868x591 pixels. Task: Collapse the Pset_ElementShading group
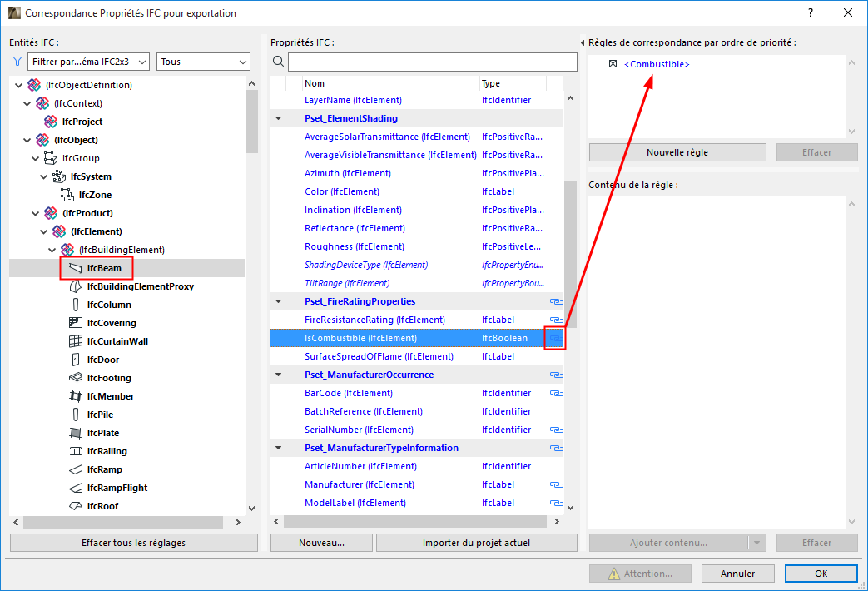pos(279,118)
